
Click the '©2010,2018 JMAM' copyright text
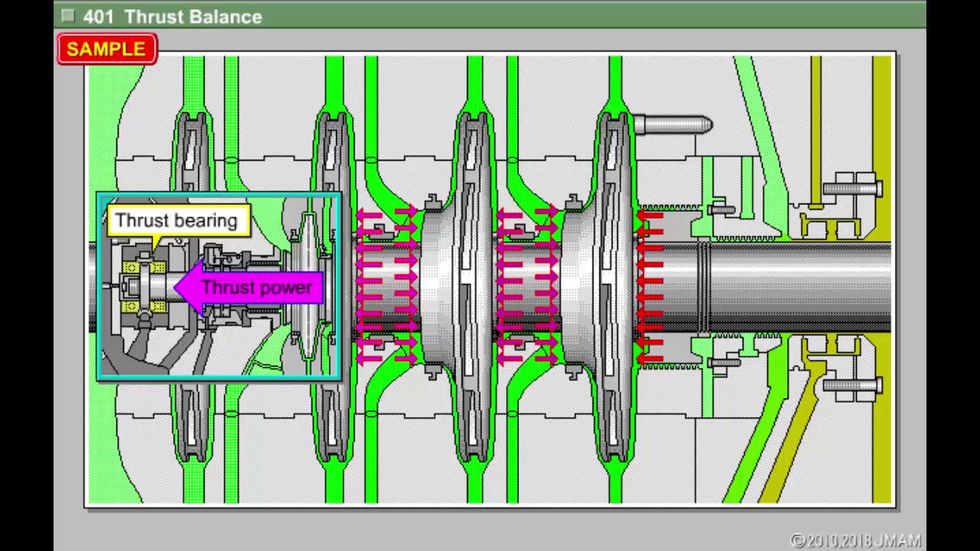point(855,541)
